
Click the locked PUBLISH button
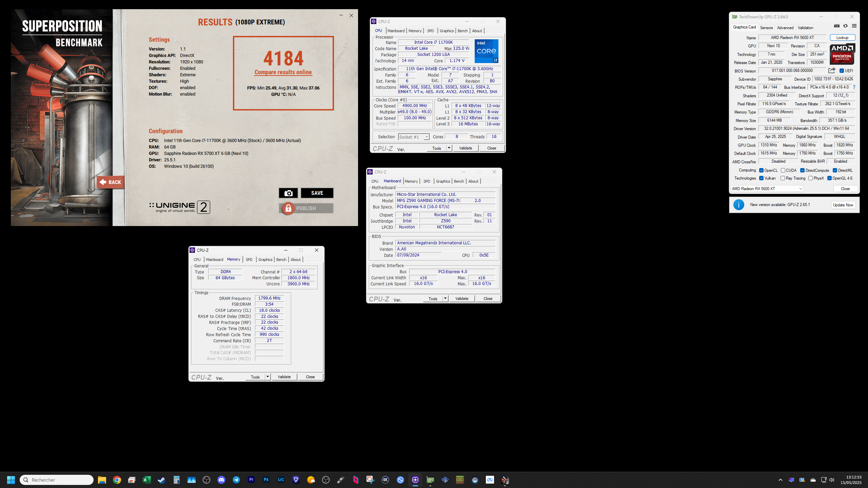306,208
